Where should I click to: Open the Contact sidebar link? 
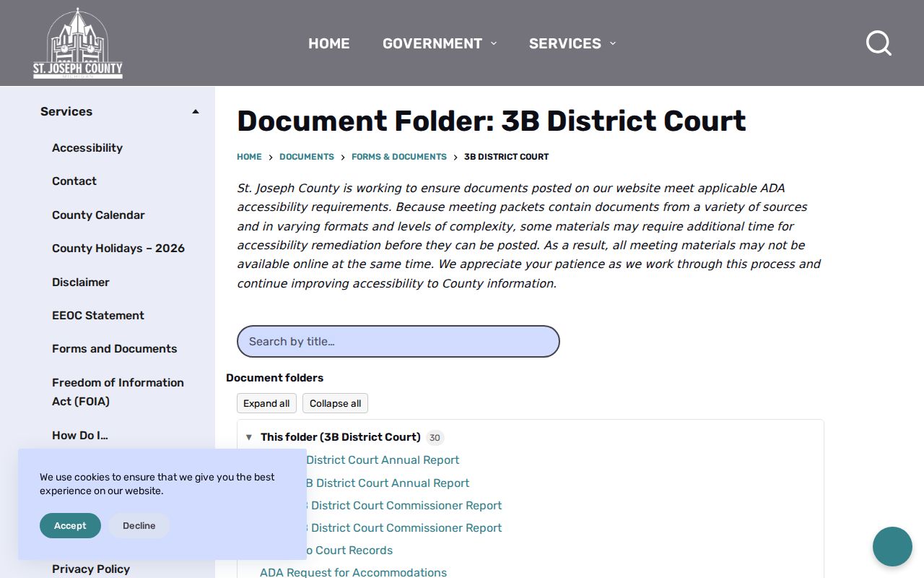point(74,181)
